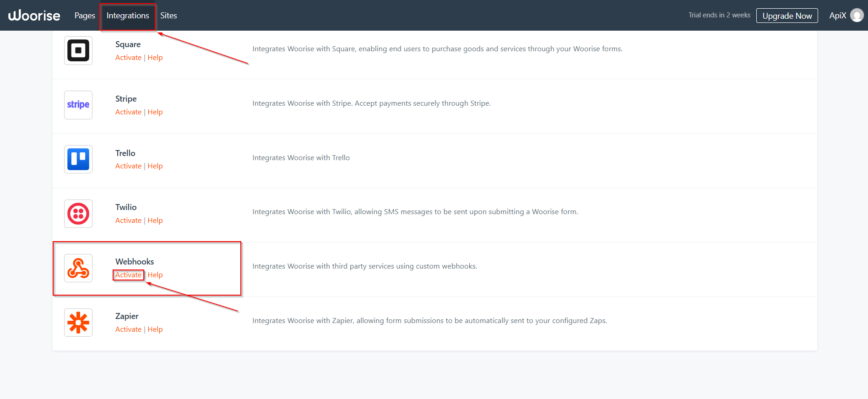The height and width of the screenshot is (399, 868).
Task: Click the custom webhooks description text
Action: [364, 266]
